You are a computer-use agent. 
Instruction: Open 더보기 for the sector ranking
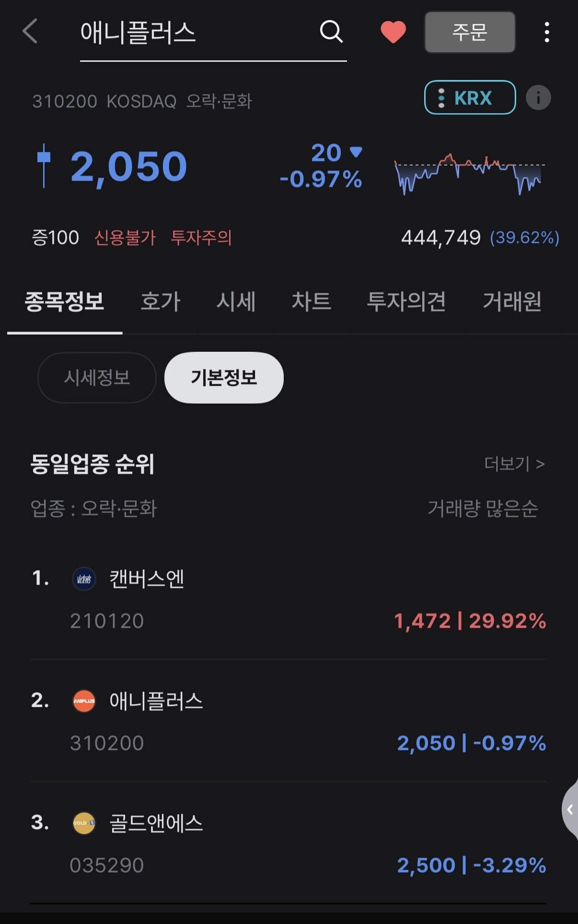[x=514, y=464]
